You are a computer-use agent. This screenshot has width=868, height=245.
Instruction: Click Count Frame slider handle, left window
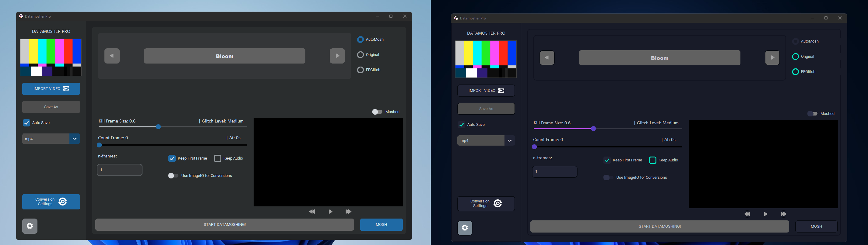pyautogui.click(x=99, y=145)
